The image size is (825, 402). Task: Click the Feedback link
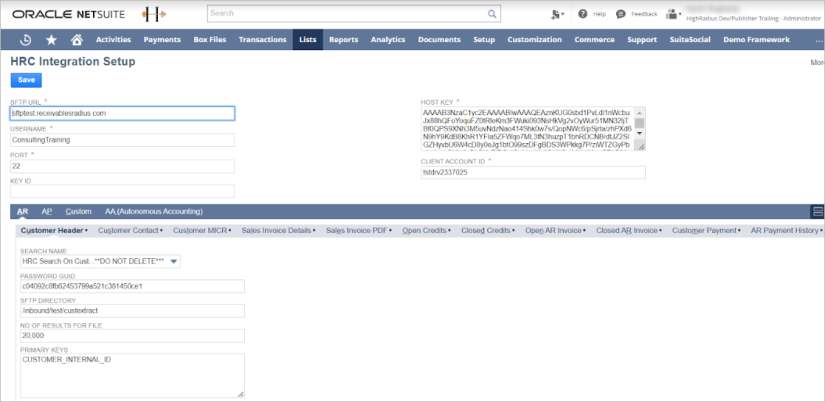645,14
